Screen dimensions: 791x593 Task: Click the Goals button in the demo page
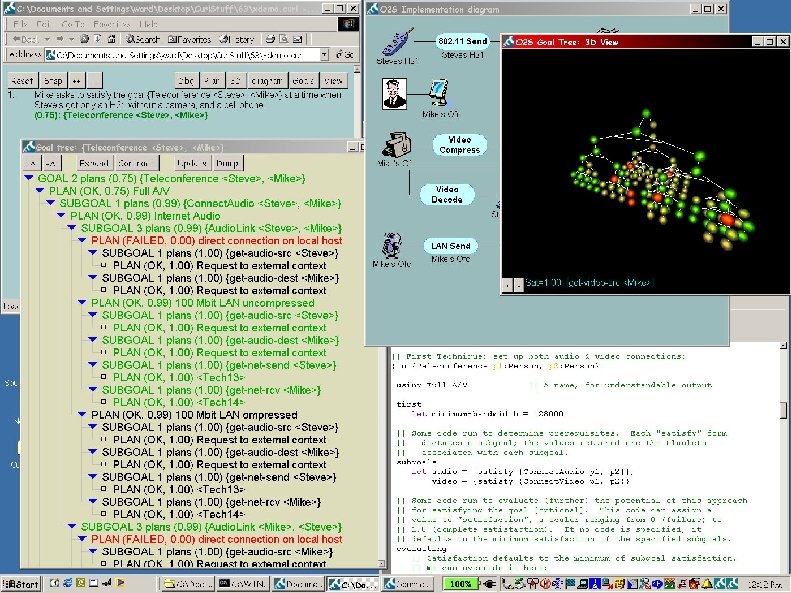[x=303, y=81]
